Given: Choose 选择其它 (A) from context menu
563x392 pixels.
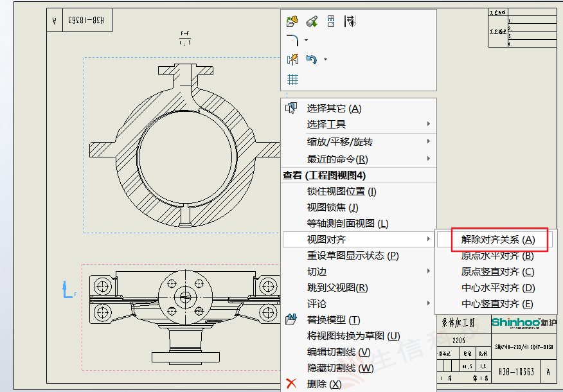Looking at the screenshot, I should point(359,109).
